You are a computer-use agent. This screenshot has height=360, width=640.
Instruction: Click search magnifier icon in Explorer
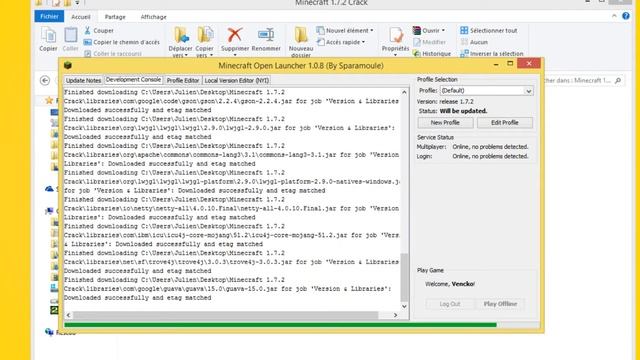(618, 80)
